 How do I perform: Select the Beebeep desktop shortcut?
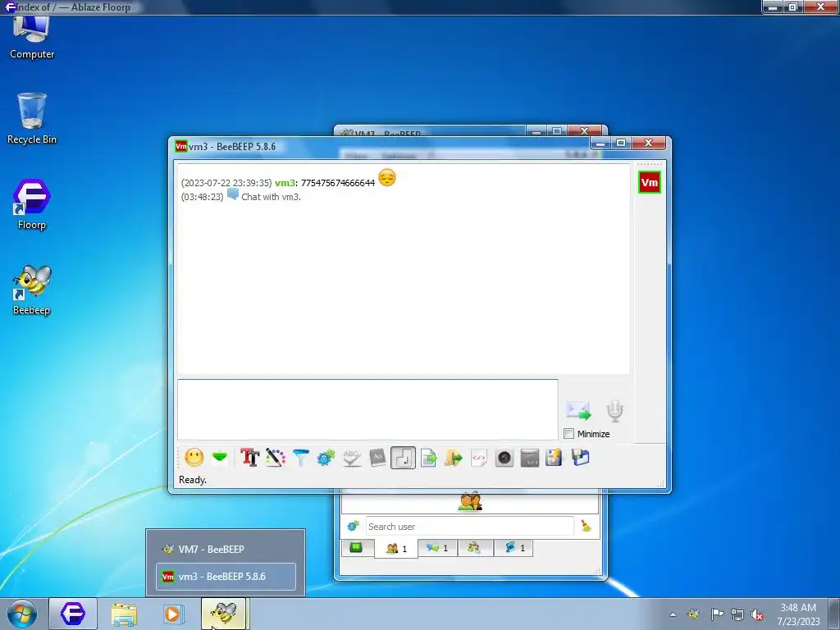point(32,290)
